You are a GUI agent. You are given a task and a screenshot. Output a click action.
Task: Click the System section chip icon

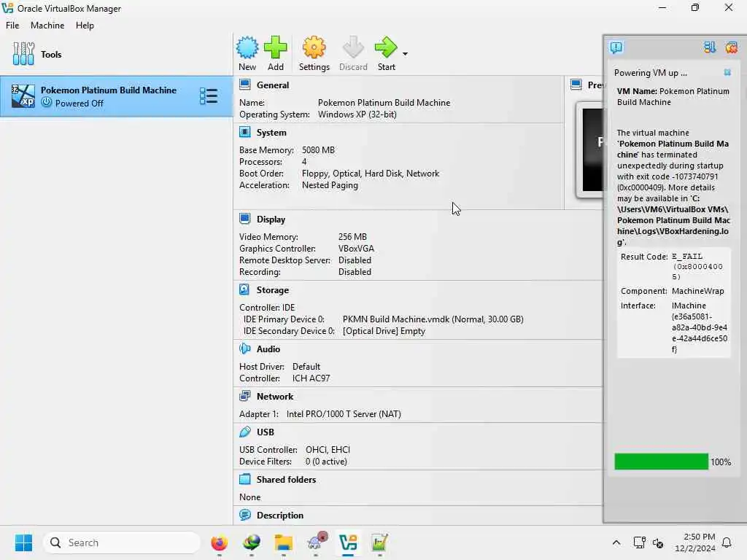coord(245,132)
